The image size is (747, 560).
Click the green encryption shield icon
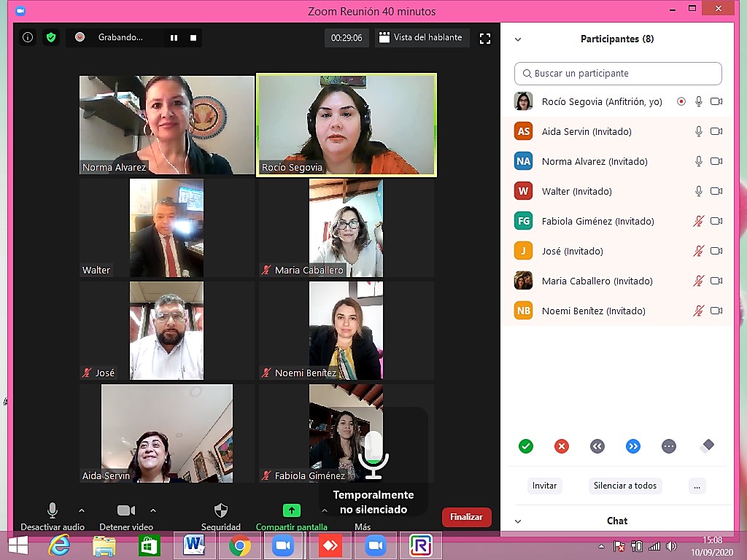[51, 37]
